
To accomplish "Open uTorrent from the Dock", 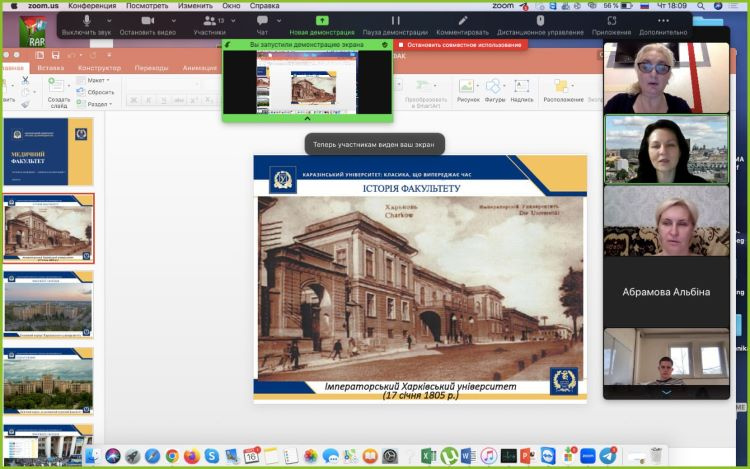I will tap(448, 456).
